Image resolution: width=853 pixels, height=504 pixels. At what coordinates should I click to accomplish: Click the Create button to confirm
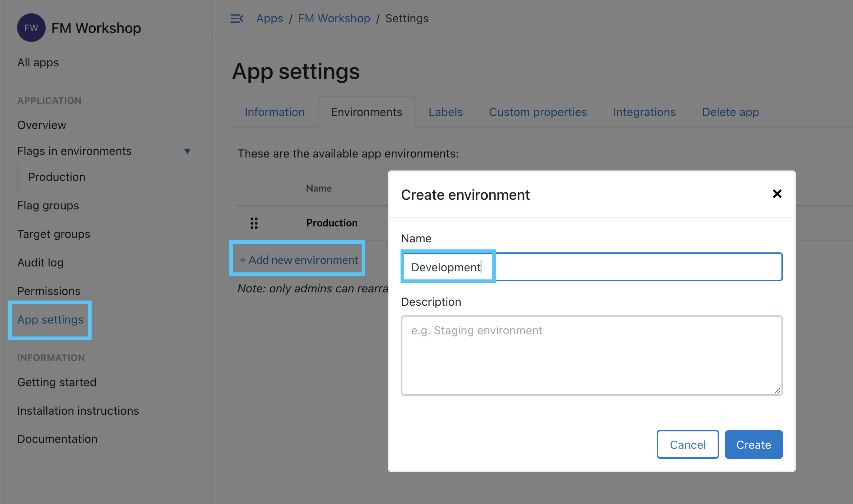753,444
